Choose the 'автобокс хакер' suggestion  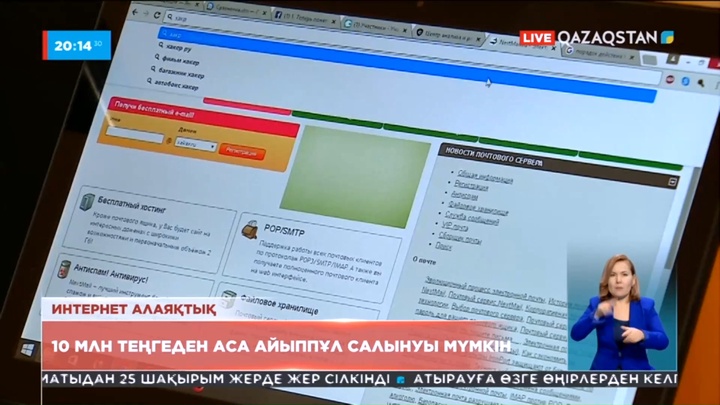coord(177,84)
